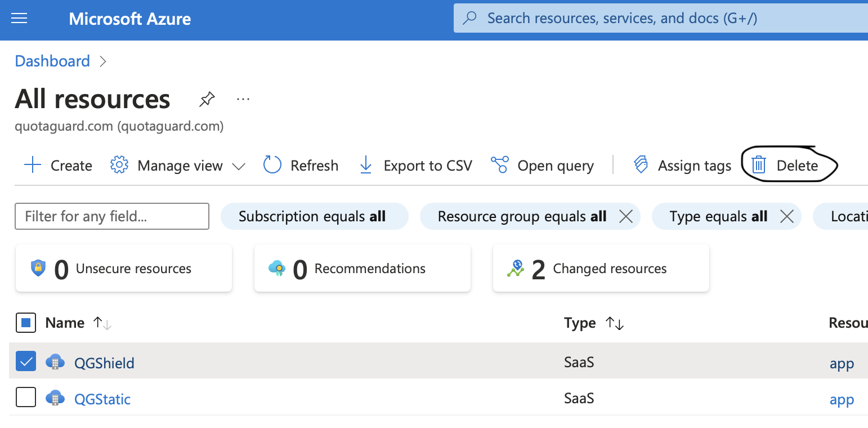
Task: Sort by Type column arrows
Action: (x=615, y=323)
